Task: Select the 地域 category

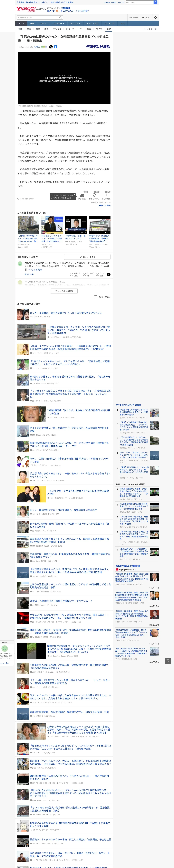Action: [108, 29]
